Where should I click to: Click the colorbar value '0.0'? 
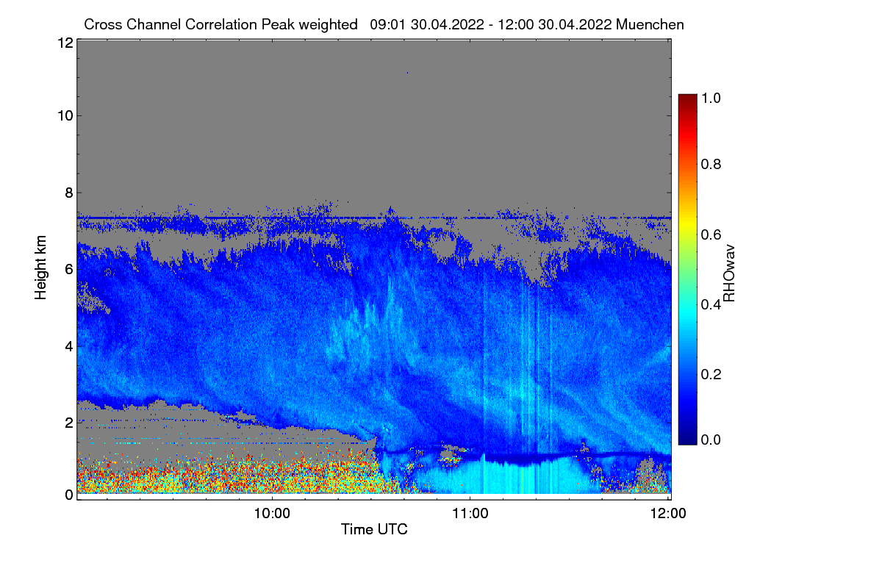click(711, 440)
